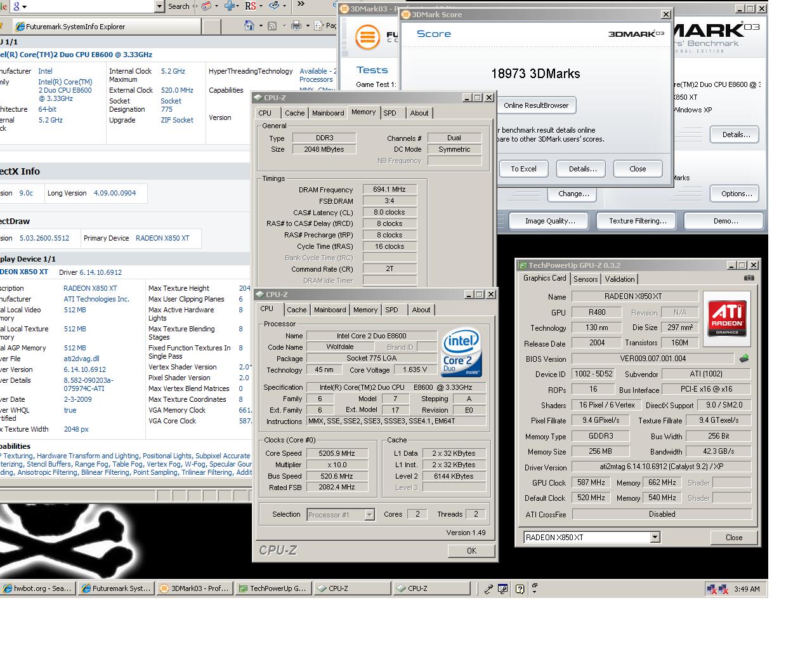Screen dimensions: 812x650
Task: Open the SPD tab in lower CPU-Z window
Action: coord(392,310)
